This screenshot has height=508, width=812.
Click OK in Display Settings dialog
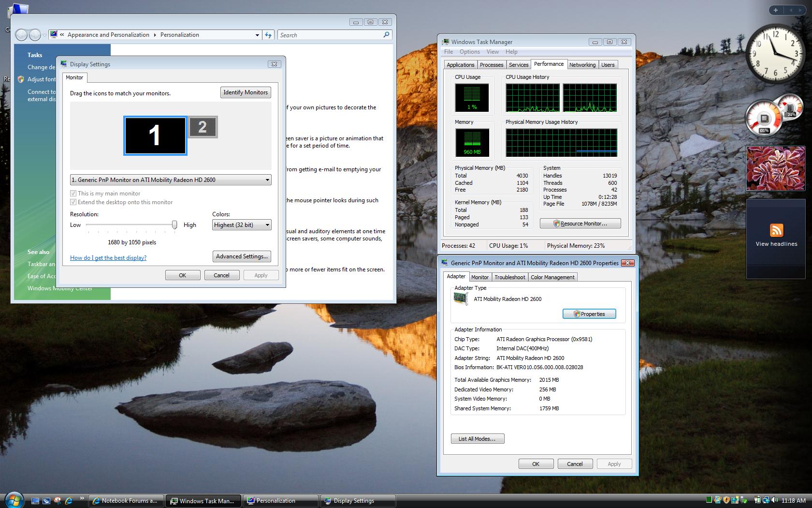tap(183, 275)
